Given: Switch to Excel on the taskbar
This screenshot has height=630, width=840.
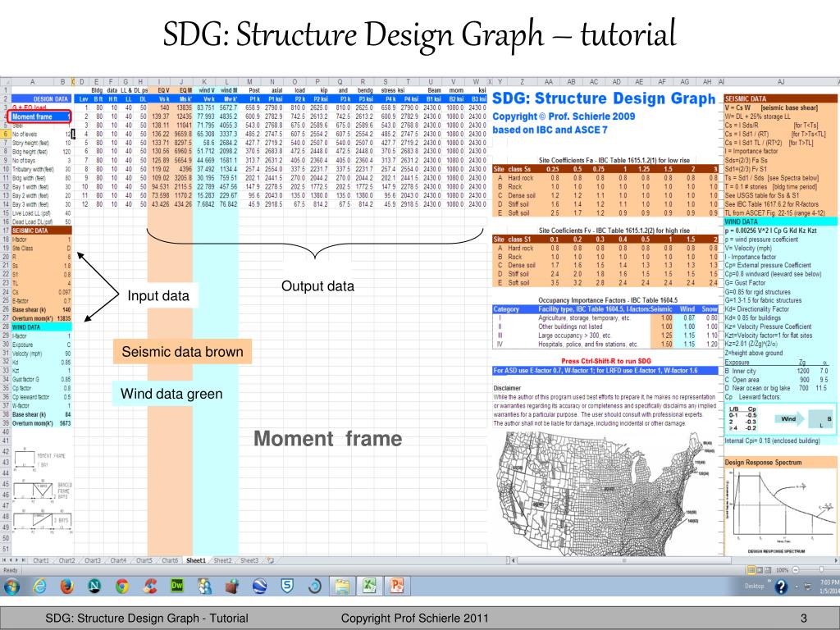Looking at the screenshot, I should [x=369, y=587].
